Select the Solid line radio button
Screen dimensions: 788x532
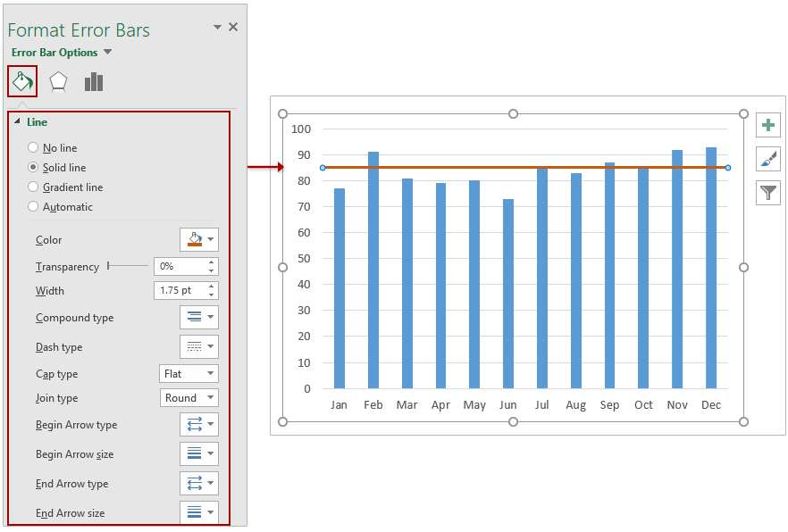pyautogui.click(x=32, y=167)
